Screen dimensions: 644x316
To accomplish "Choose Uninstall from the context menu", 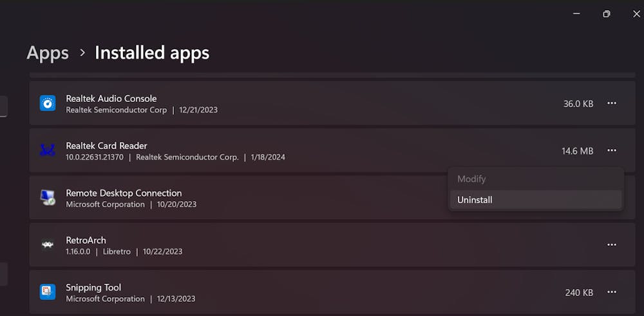I will [x=475, y=200].
